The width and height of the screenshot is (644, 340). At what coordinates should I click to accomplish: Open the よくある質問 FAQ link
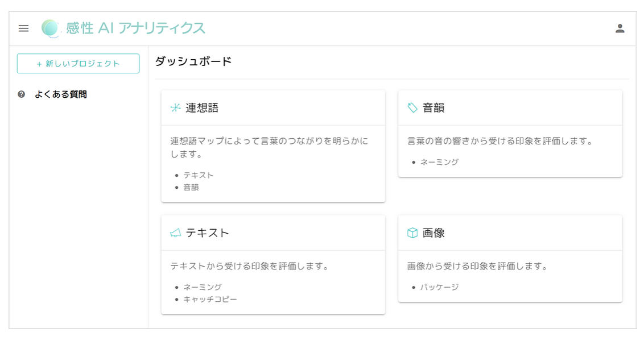(60, 94)
